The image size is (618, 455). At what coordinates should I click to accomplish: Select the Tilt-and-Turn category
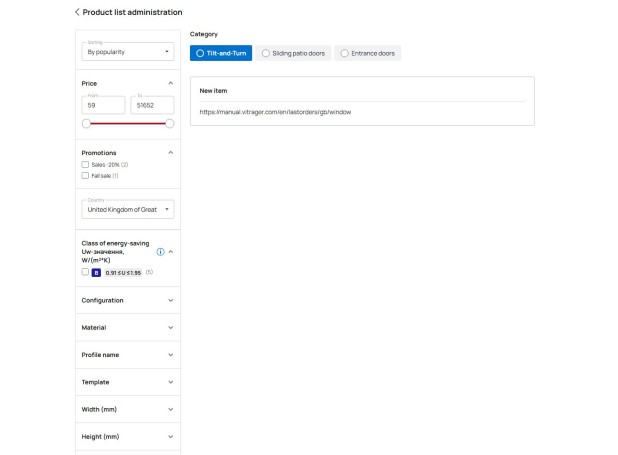(x=221, y=53)
